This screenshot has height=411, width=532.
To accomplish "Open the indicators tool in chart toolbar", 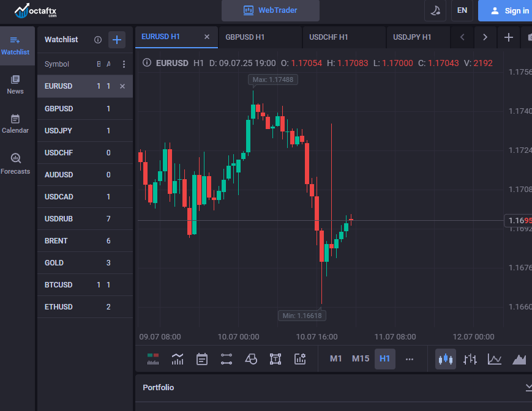I will (178, 359).
